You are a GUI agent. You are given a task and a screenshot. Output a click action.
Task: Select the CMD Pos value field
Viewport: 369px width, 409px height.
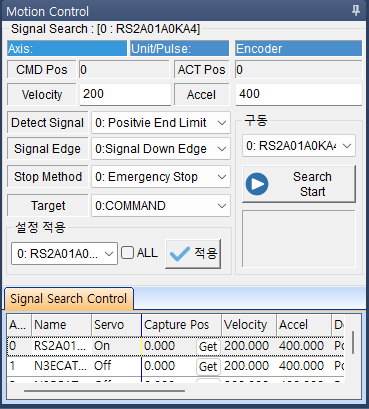[124, 70]
